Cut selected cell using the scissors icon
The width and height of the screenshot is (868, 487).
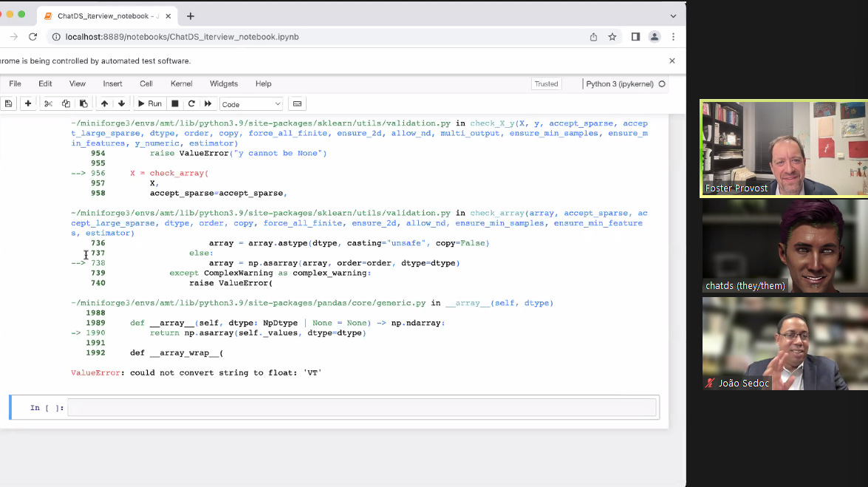[48, 104]
